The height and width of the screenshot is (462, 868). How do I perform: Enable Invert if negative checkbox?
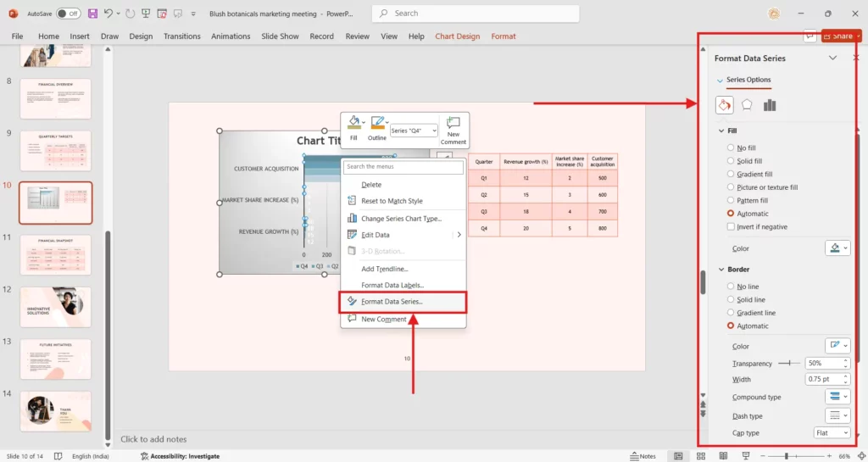(731, 227)
